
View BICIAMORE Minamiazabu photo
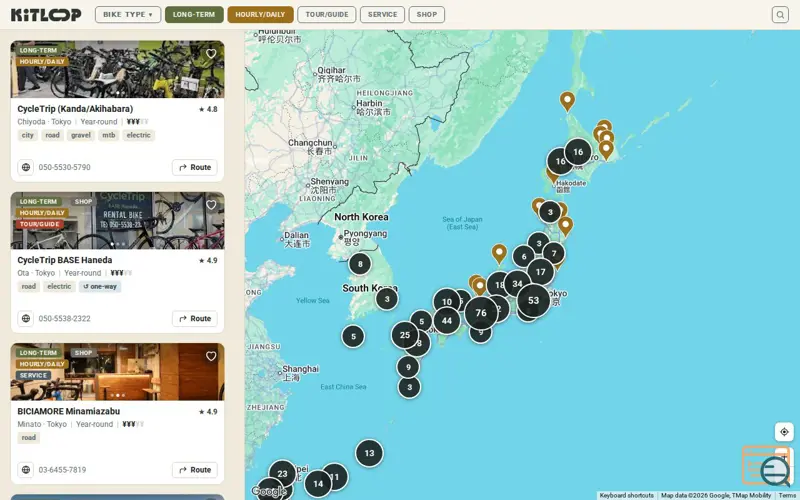117,371
